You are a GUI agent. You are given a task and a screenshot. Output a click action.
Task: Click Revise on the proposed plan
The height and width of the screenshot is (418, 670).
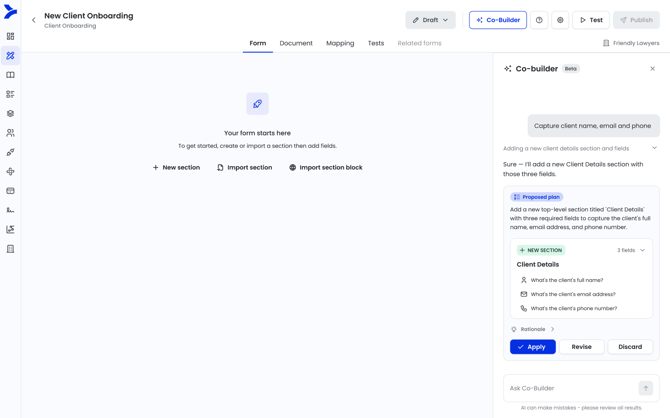[582, 347]
